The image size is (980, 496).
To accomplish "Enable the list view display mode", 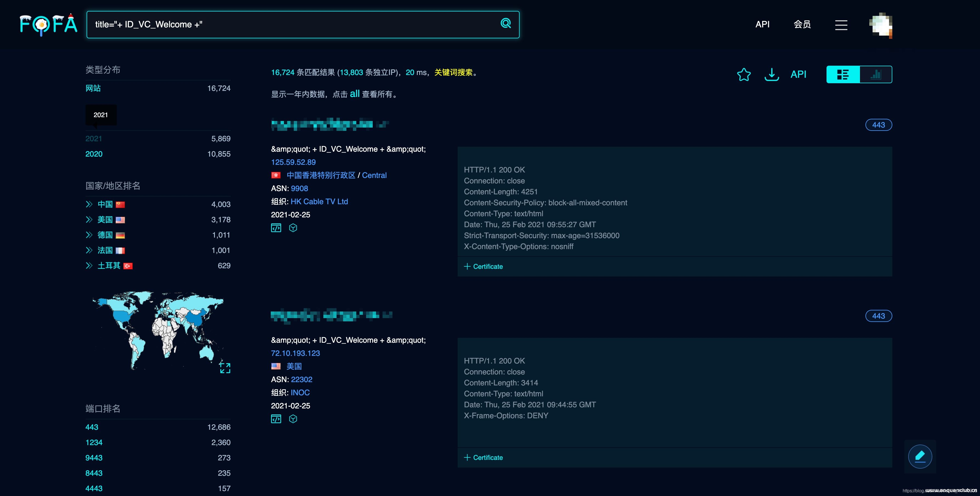I will 843,74.
